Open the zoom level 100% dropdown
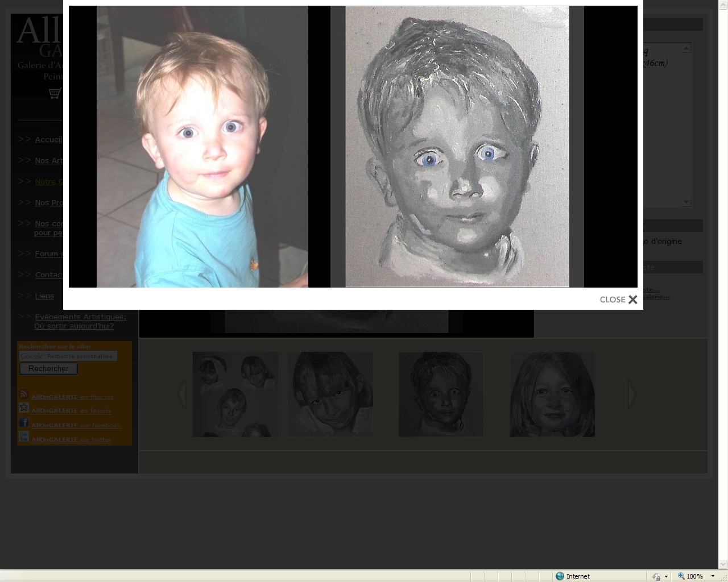Image resolution: width=728 pixels, height=582 pixels. [x=713, y=576]
